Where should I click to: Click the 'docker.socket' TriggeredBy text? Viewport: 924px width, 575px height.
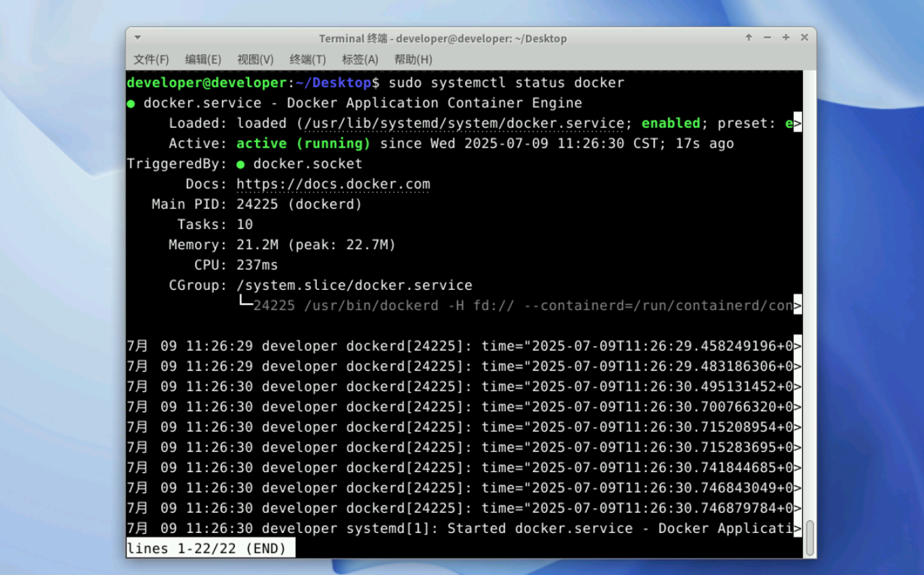(x=308, y=164)
